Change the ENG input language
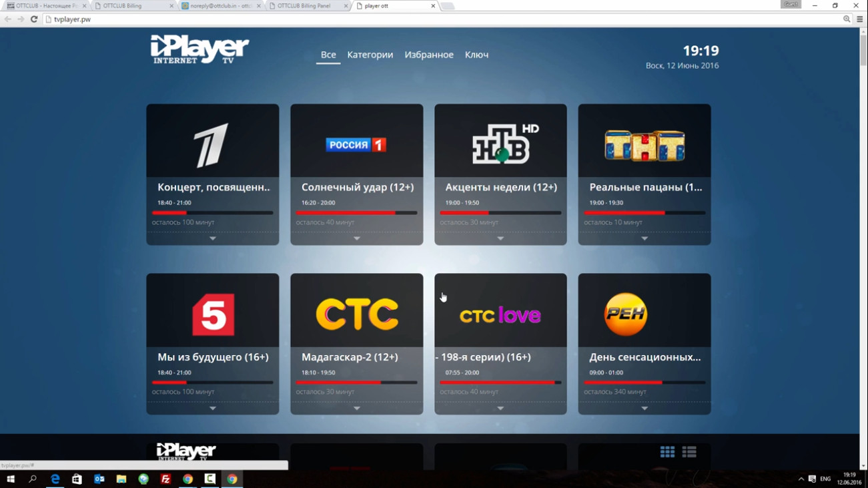This screenshot has height=488, width=868. point(825,479)
